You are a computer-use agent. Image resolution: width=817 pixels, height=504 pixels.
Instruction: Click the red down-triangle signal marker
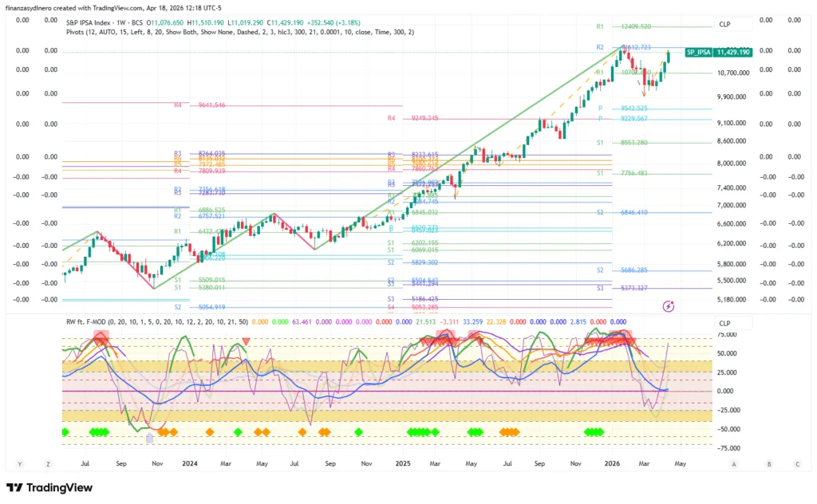[x=246, y=341]
